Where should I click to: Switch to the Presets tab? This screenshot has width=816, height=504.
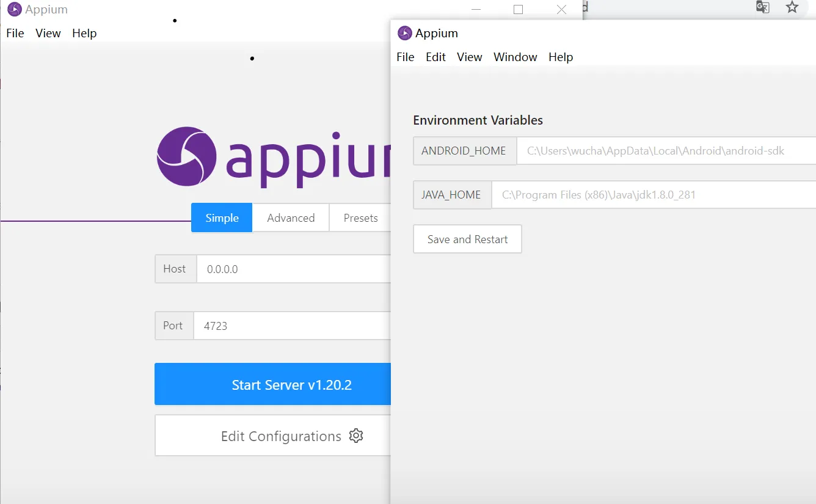tap(360, 217)
